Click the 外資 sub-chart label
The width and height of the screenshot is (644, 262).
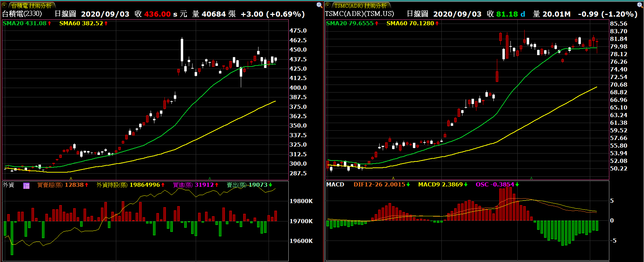click(x=9, y=185)
